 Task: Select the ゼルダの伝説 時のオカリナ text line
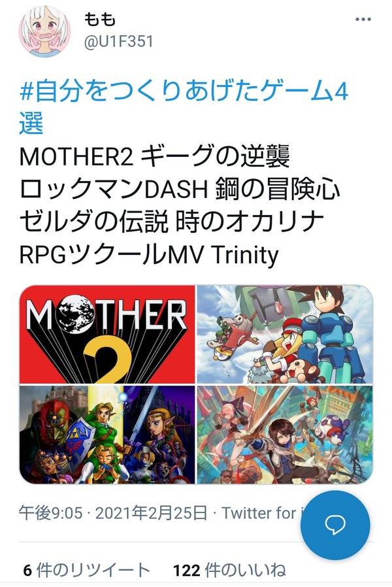point(171,222)
